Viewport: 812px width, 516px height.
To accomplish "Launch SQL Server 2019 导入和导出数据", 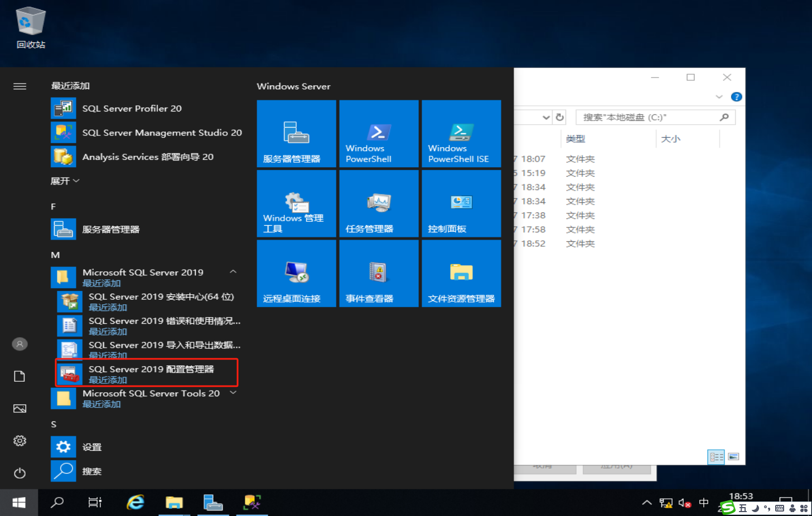I will tap(151, 349).
